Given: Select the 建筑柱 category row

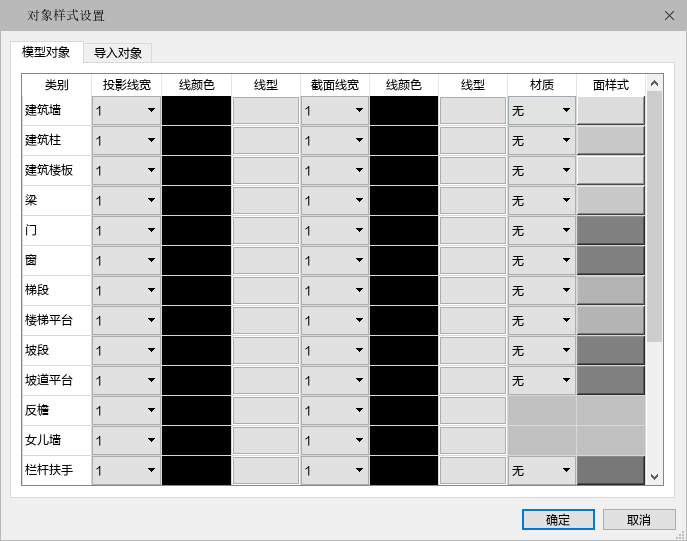Looking at the screenshot, I should tap(57, 140).
